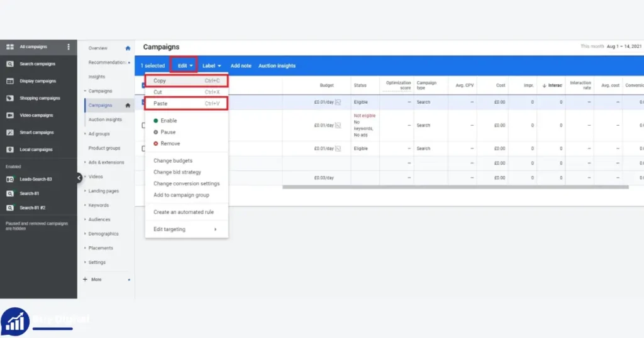The height and width of the screenshot is (338, 644).
Task: Open Leads-Search-83 campaign icon
Action: tap(10, 179)
